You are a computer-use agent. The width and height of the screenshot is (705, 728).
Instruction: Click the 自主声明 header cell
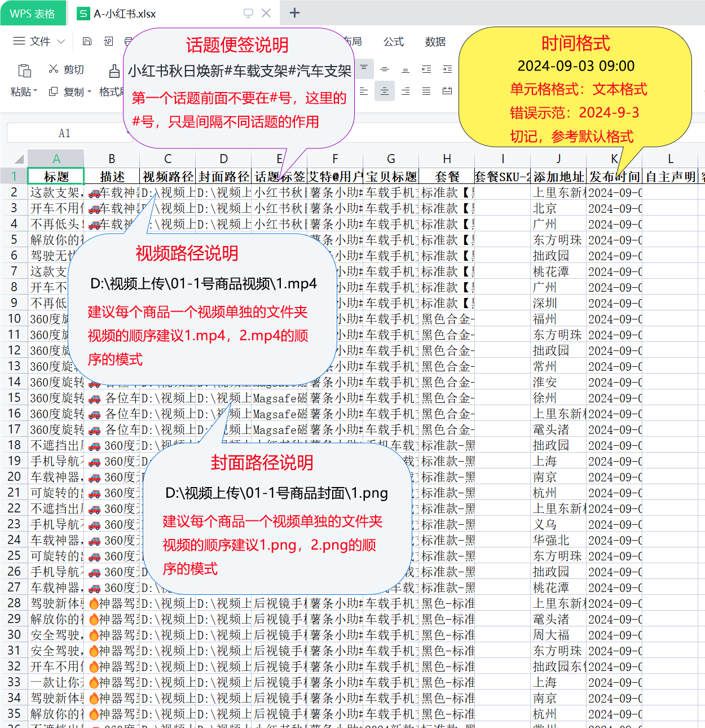pos(670,176)
